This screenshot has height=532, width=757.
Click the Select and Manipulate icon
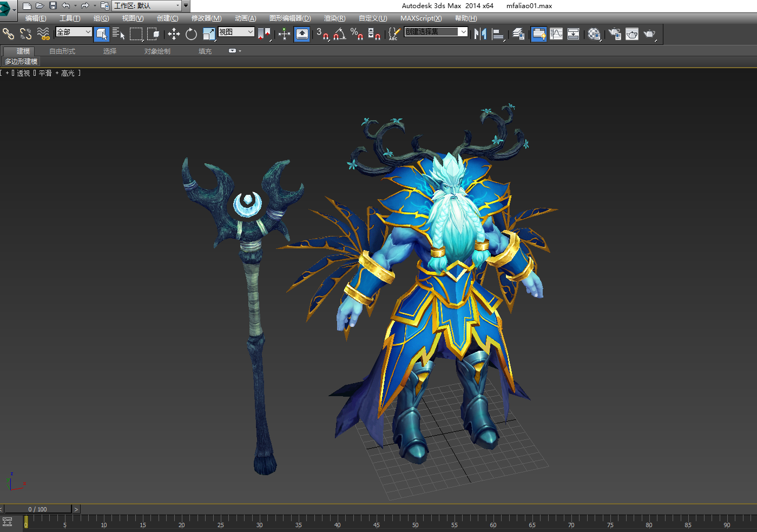pyautogui.click(x=284, y=34)
